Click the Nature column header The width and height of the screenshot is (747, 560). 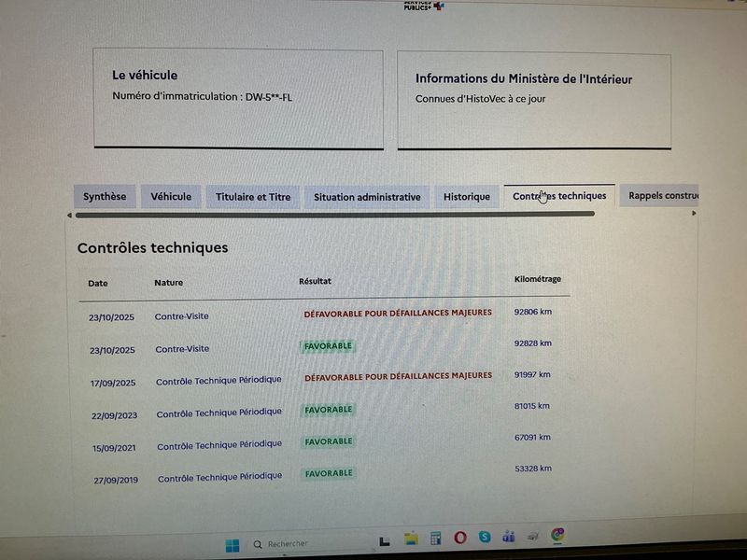click(x=169, y=283)
